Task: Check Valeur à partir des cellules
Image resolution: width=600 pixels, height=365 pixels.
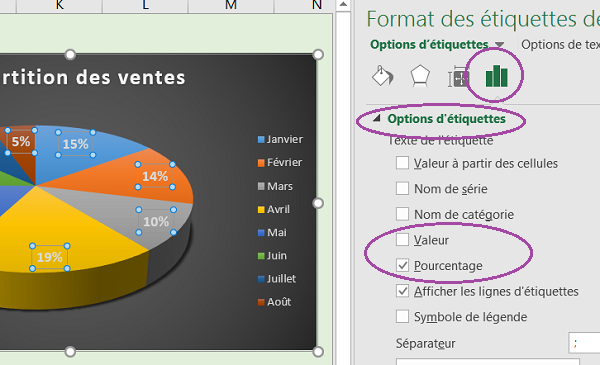Action: coord(402,163)
